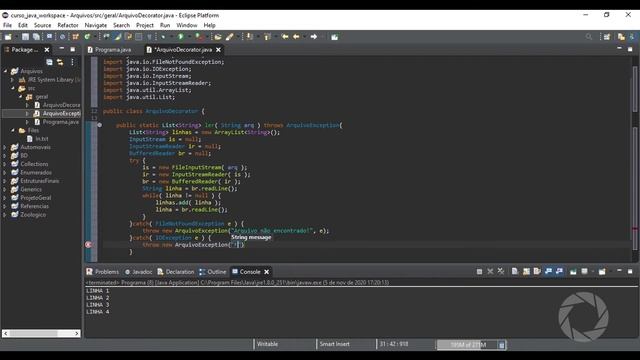Click the garbage collector trash icon in status bar

point(502,345)
